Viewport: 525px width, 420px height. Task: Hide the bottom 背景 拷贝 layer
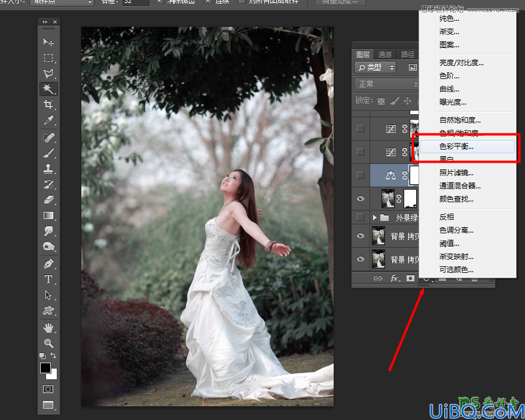(361, 259)
